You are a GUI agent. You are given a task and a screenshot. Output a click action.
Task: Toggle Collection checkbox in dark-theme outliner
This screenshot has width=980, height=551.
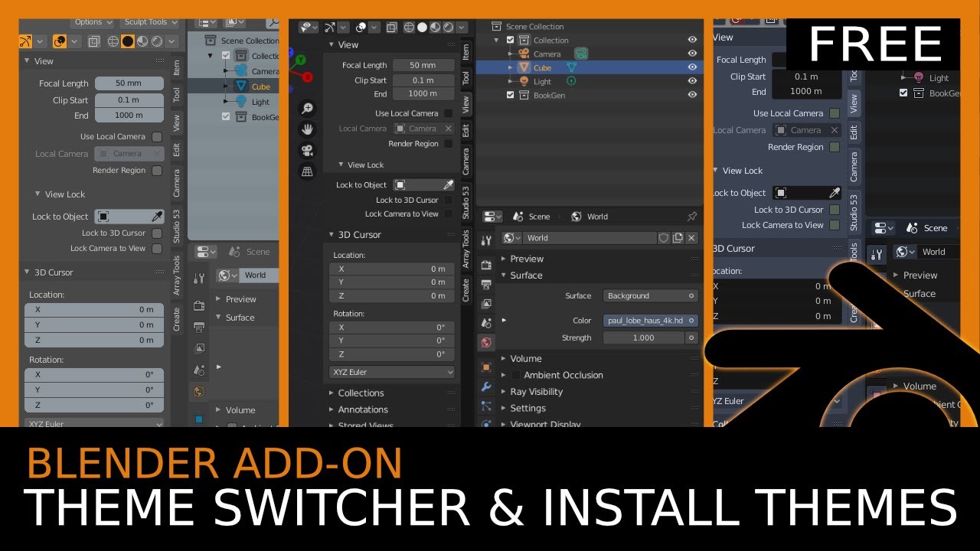(x=511, y=41)
